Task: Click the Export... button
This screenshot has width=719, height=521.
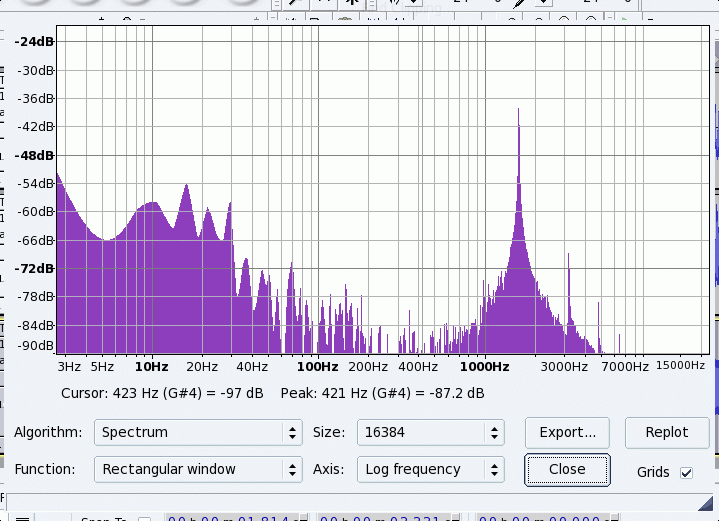Action: point(567,433)
